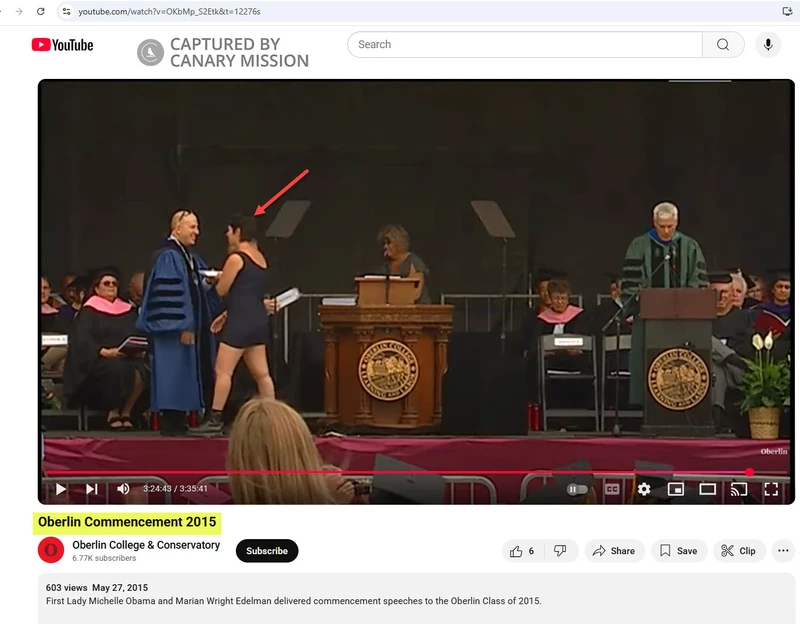Enter full screen mode
This screenshot has width=800, height=624.
coord(771,489)
